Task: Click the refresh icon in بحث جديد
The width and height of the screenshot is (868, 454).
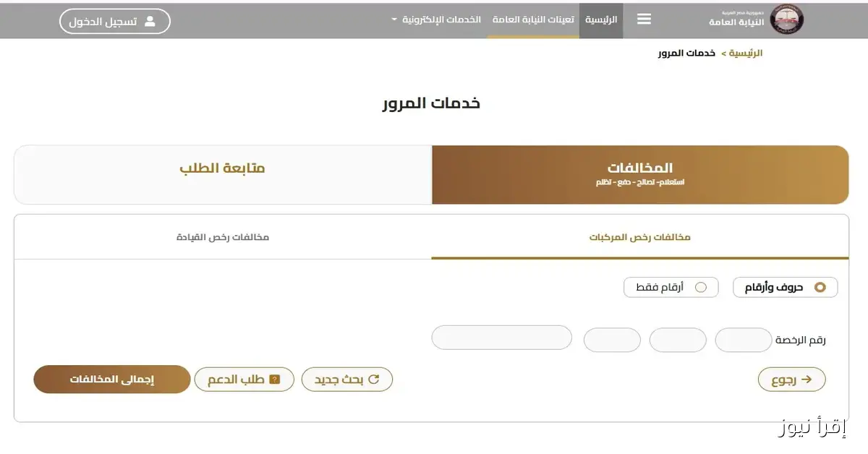Action: (x=373, y=379)
